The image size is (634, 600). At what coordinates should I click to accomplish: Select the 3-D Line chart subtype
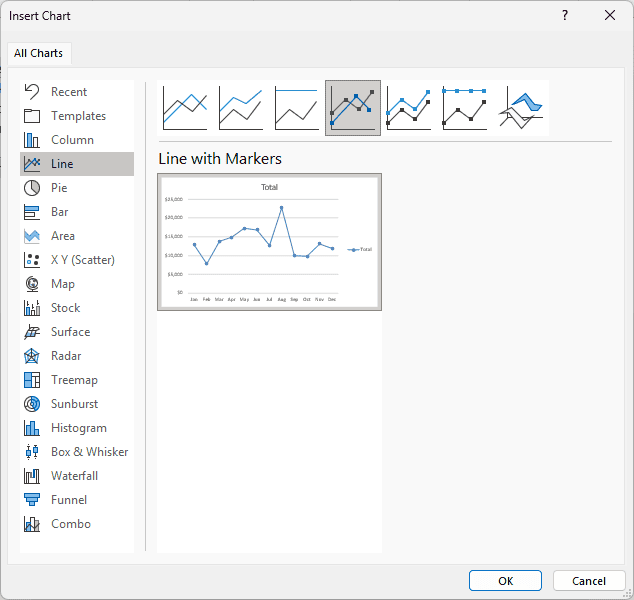point(521,108)
